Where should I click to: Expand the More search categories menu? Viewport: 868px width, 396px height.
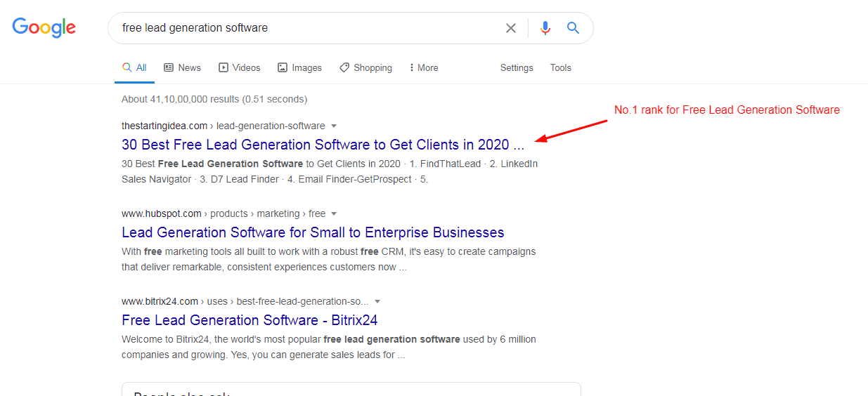(x=423, y=68)
